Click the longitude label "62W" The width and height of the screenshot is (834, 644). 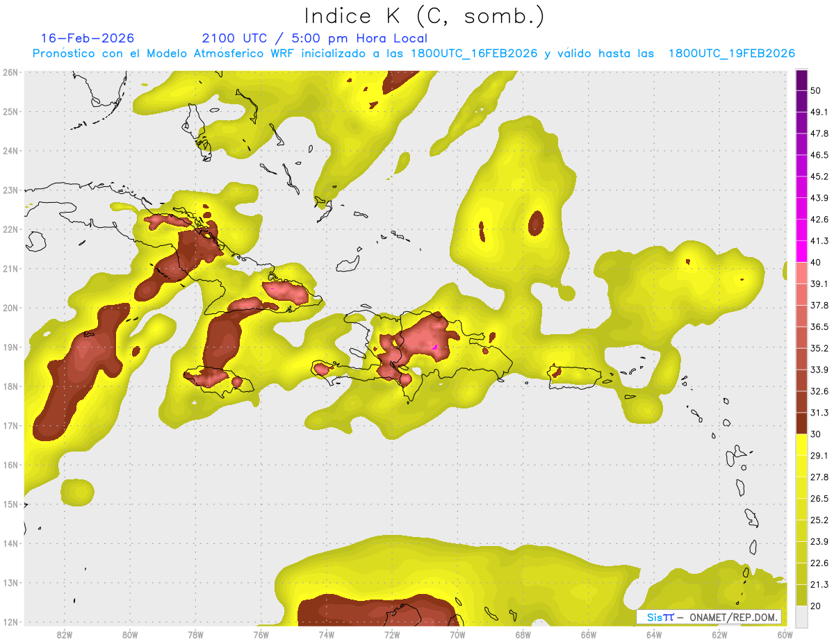[x=720, y=634]
